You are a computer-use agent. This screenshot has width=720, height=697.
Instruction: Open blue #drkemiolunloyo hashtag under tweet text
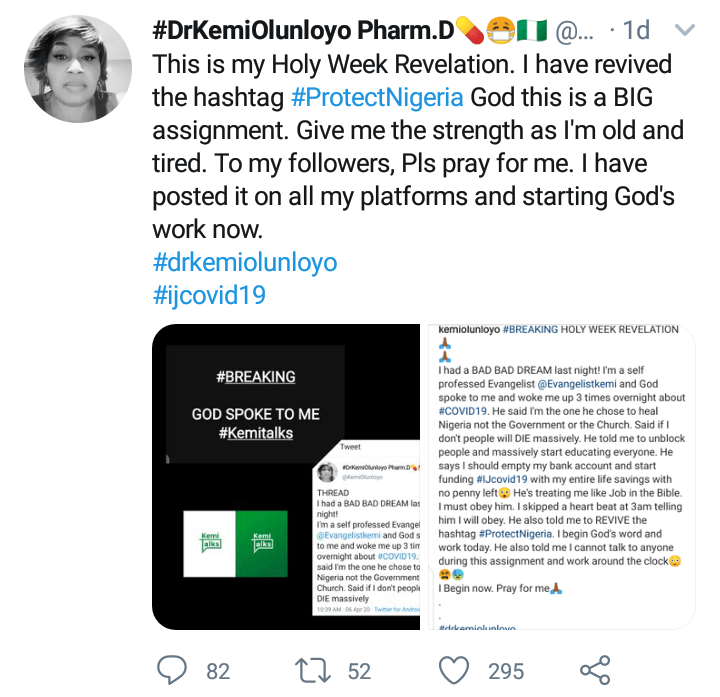(244, 263)
